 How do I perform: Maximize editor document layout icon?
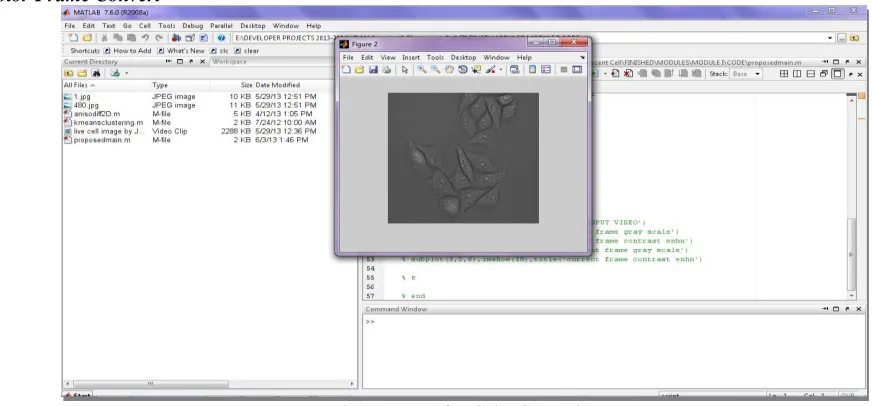(837, 73)
